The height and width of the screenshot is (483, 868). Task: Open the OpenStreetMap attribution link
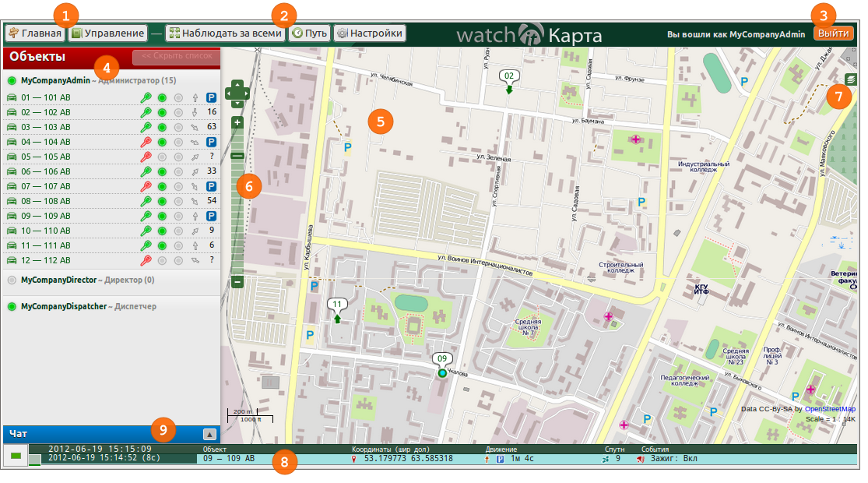click(x=830, y=409)
